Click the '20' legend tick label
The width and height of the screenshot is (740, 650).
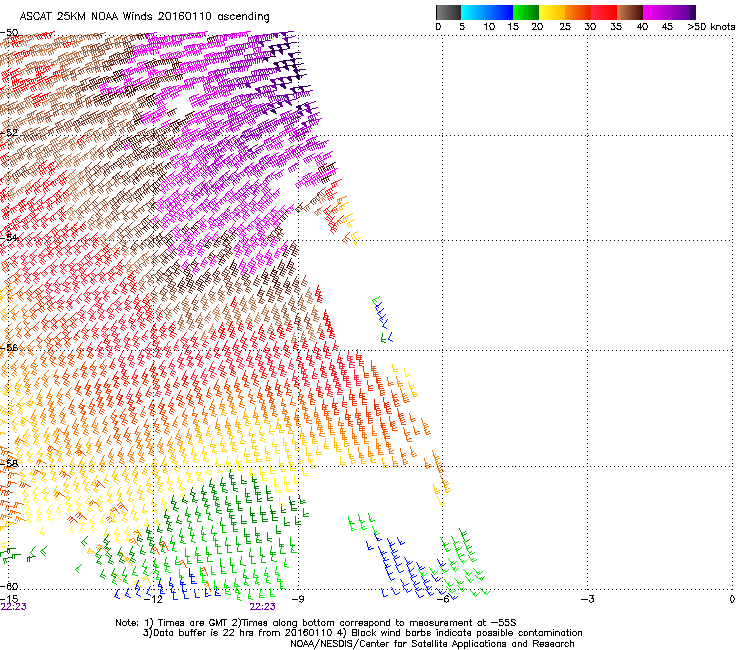coord(537,27)
